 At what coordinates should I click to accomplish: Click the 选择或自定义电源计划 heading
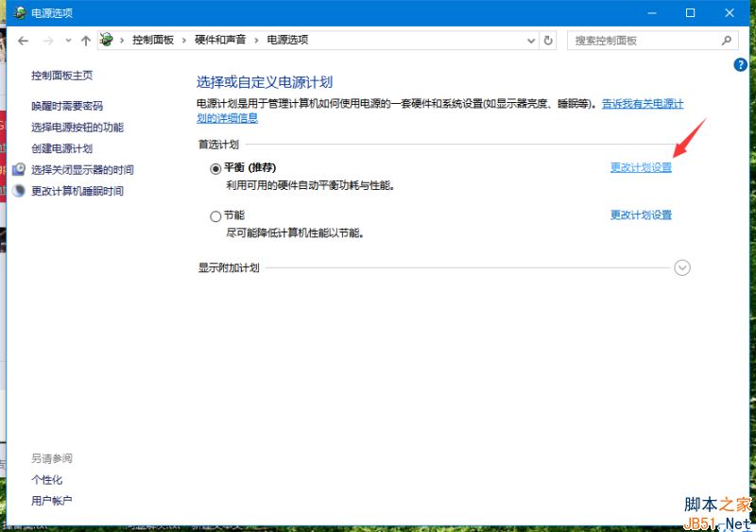tap(265, 82)
